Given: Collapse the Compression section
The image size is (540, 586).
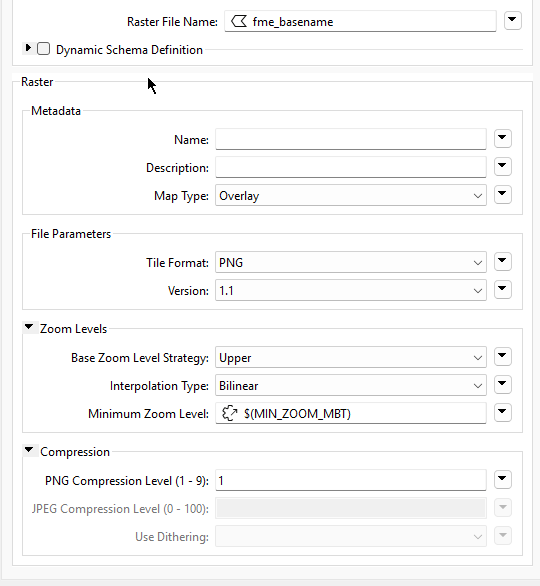Looking at the screenshot, I should point(29,450).
